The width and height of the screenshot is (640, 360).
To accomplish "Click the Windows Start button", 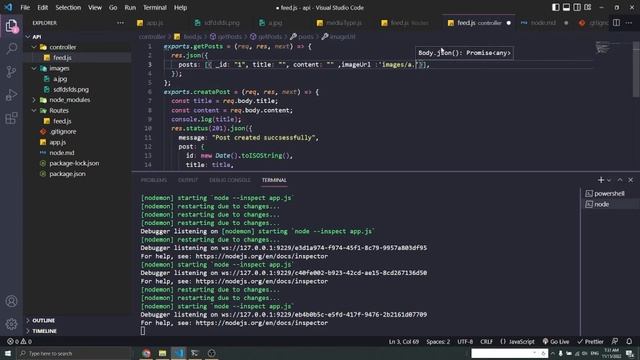I will (x=8, y=353).
